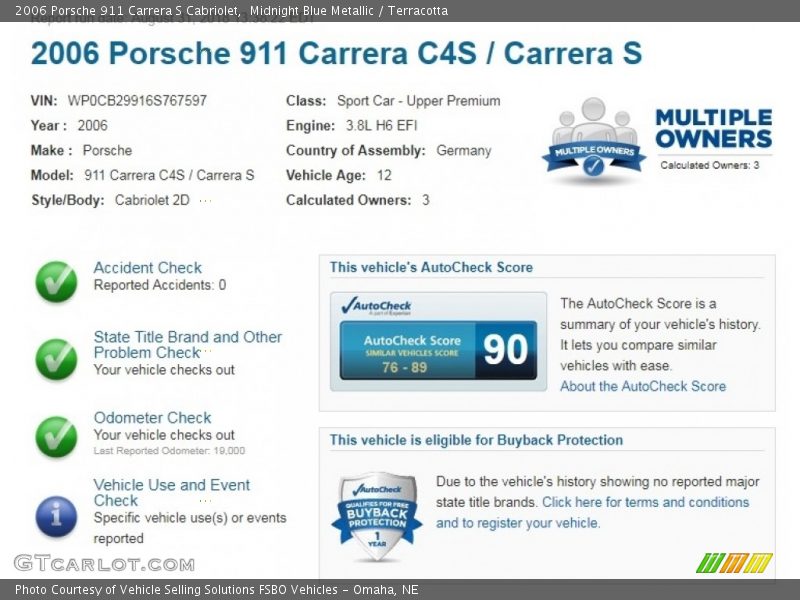Image resolution: width=800 pixels, height=600 pixels.
Task: Click the Multiple Owners badge icon
Action: (593, 139)
